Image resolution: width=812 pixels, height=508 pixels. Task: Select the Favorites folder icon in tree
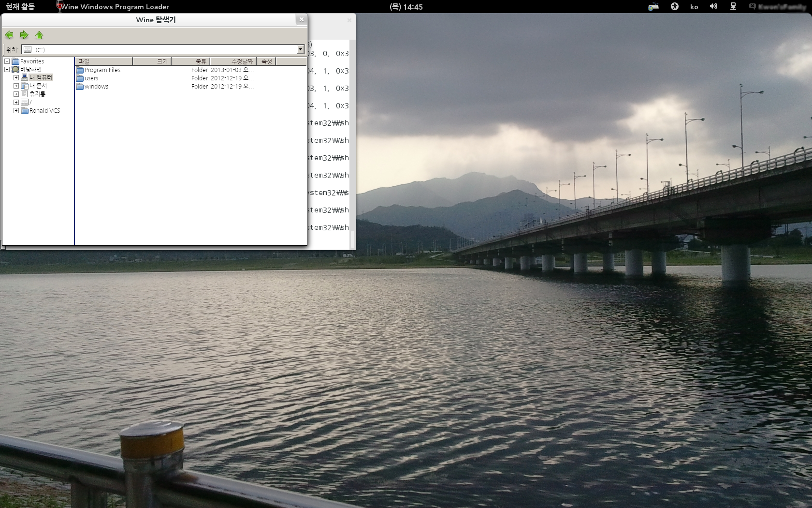(15, 61)
